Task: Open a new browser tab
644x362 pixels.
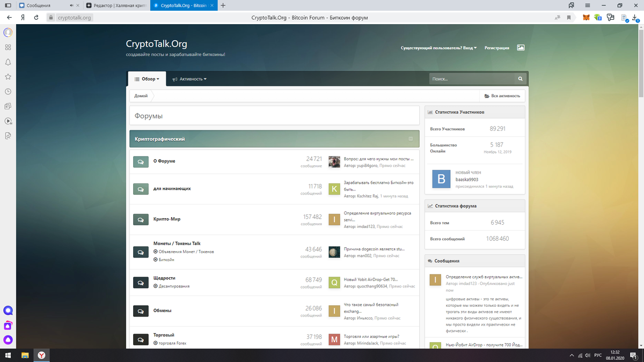Action: click(x=223, y=5)
